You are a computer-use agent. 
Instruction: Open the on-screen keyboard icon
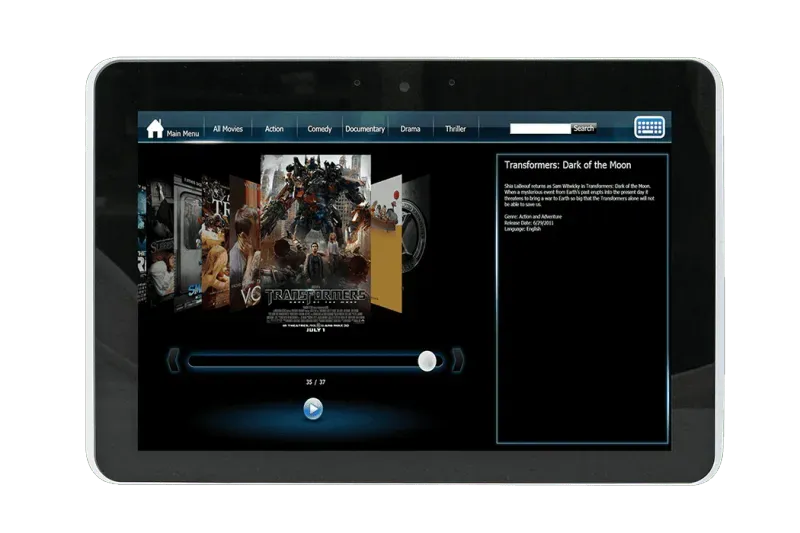[649, 128]
